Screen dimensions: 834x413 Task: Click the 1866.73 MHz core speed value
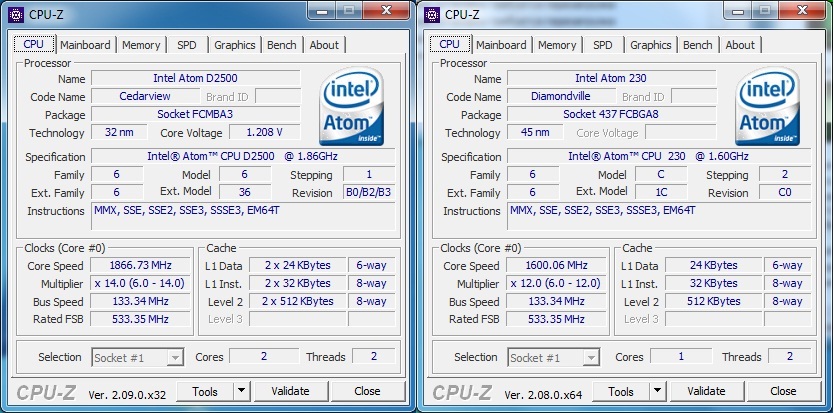click(140, 265)
